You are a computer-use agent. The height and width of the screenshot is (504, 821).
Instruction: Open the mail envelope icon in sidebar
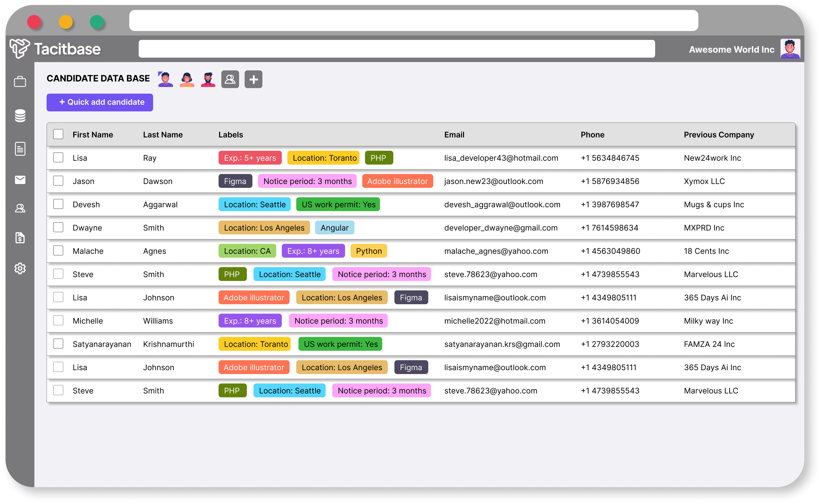pyautogui.click(x=20, y=180)
